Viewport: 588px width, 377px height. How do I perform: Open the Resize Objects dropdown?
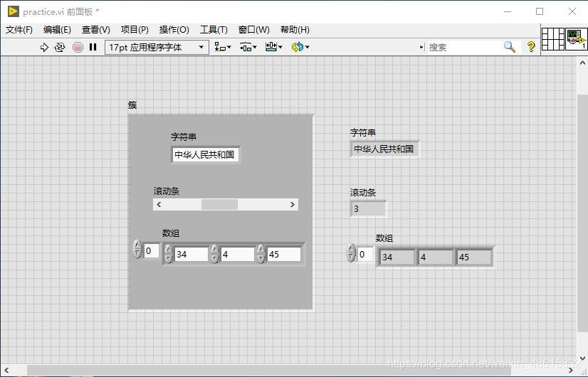click(273, 47)
